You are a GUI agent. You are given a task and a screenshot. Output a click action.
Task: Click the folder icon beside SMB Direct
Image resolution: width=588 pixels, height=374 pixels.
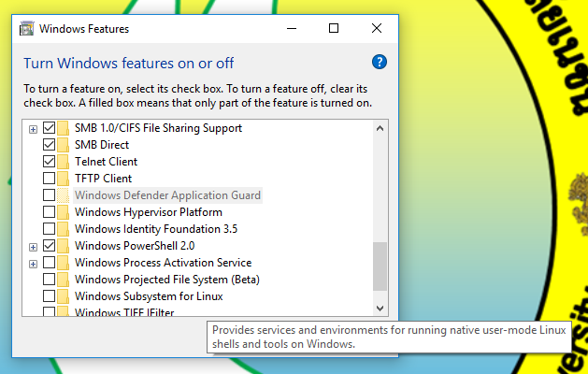pyautogui.click(x=64, y=145)
